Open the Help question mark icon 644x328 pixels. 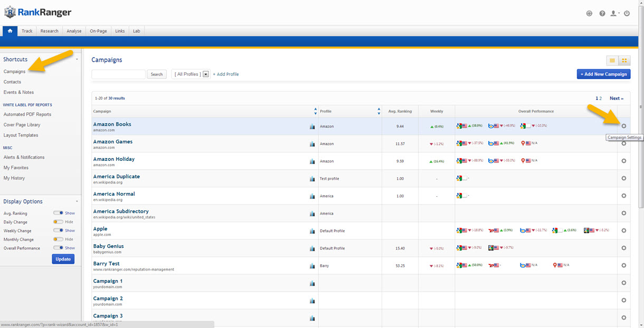pos(602,13)
